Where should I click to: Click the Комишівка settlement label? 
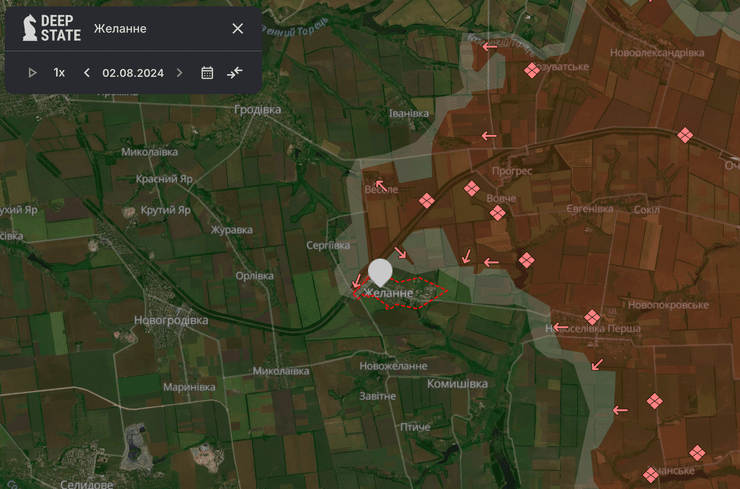coord(457,384)
